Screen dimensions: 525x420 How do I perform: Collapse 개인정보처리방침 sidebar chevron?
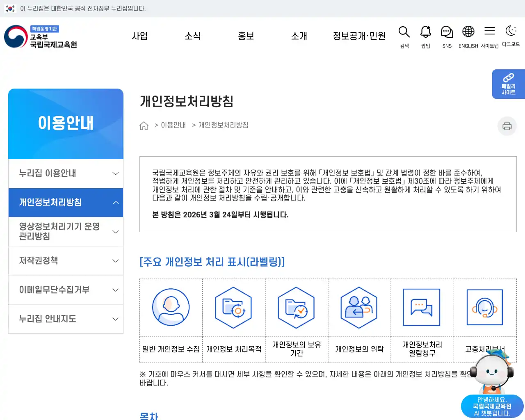click(x=116, y=203)
